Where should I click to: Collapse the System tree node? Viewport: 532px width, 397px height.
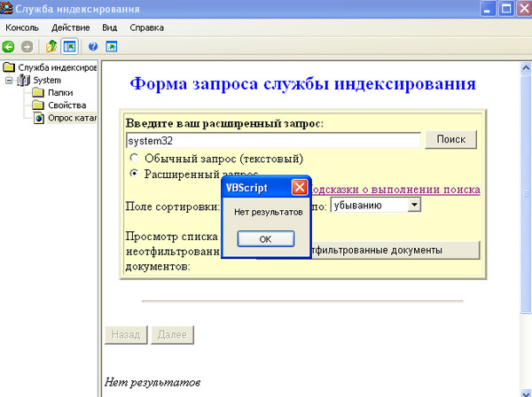9,81
